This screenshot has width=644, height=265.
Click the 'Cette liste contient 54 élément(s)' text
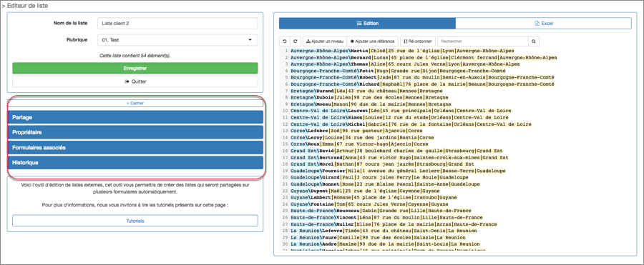pos(135,56)
